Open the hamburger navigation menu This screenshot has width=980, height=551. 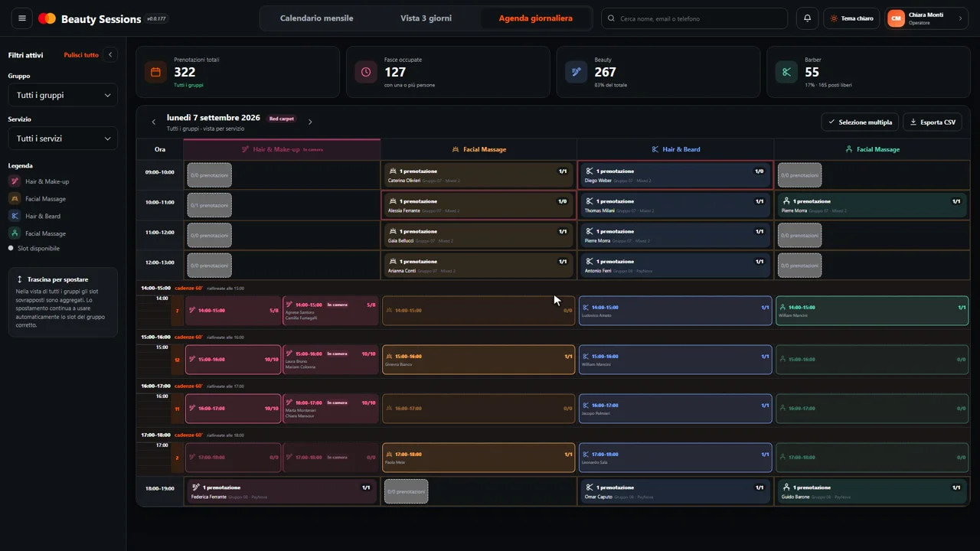pos(21,18)
